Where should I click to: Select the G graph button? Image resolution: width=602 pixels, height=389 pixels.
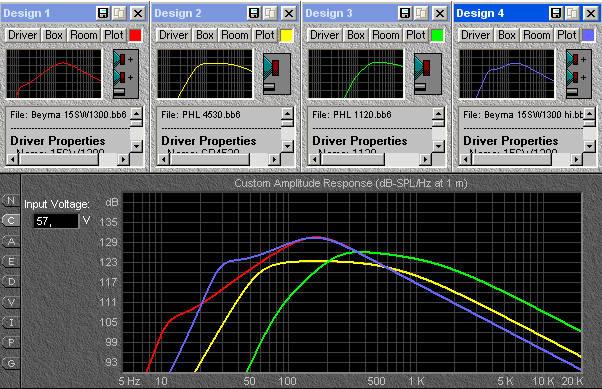(11, 363)
